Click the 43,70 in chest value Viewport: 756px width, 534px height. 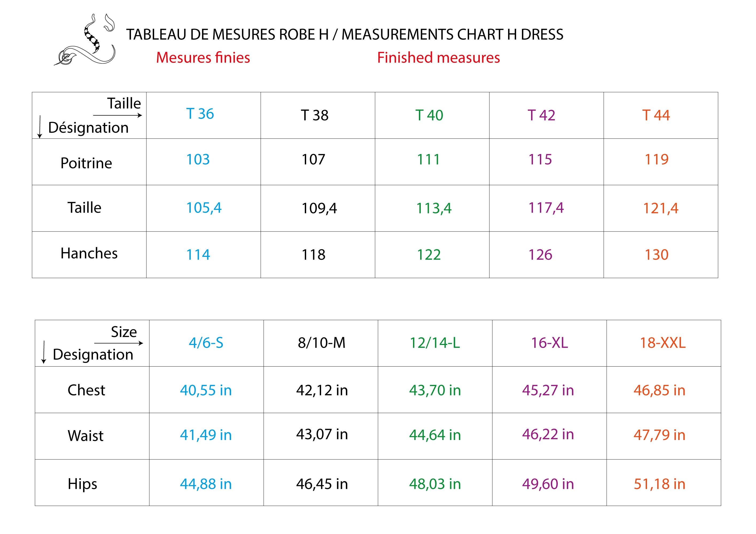point(435,390)
